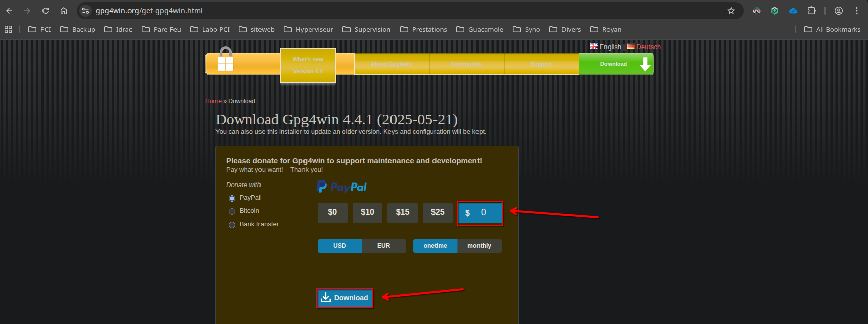Open the Chrome three-dot menu
Image resolution: width=868 pixels, height=324 pixels.
pos(856,11)
